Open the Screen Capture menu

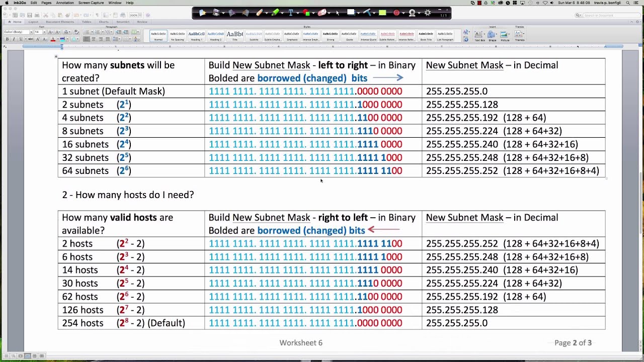pos(91,3)
